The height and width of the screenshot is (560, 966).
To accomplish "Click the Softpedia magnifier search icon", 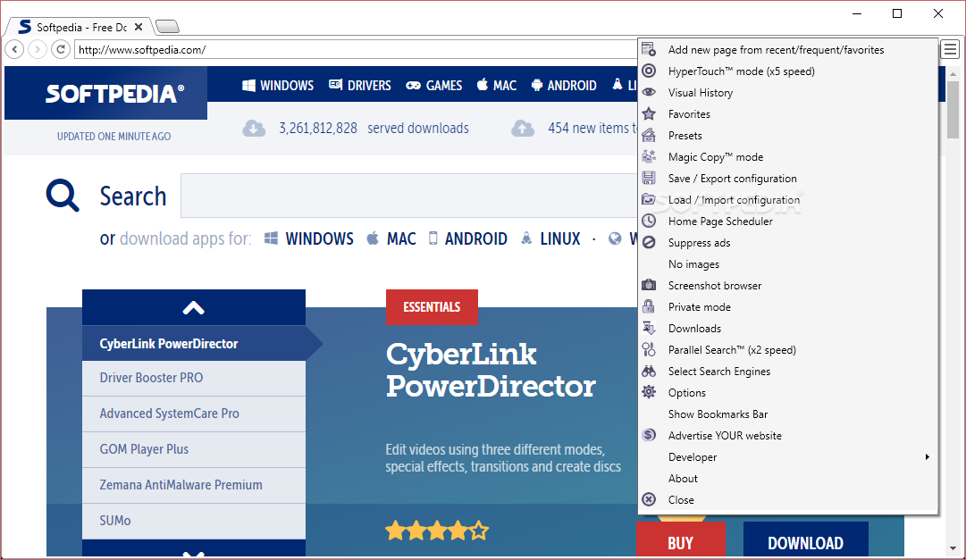I will [63, 196].
